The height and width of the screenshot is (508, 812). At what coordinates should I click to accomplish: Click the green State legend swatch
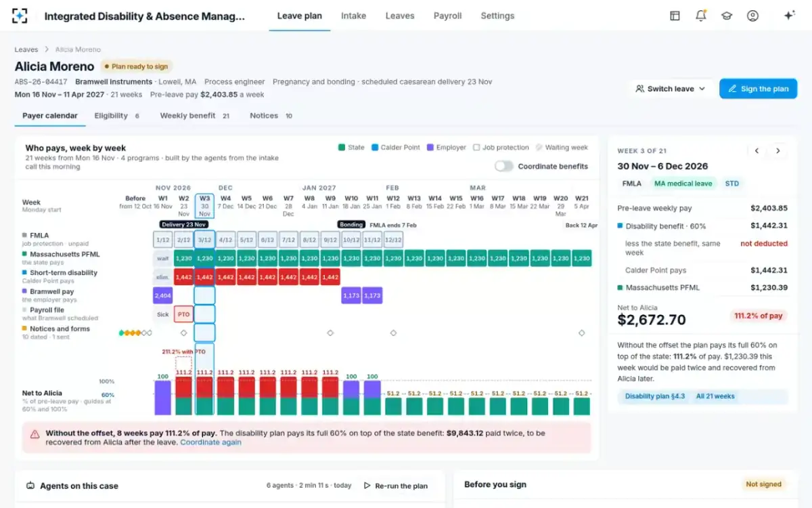click(x=342, y=147)
